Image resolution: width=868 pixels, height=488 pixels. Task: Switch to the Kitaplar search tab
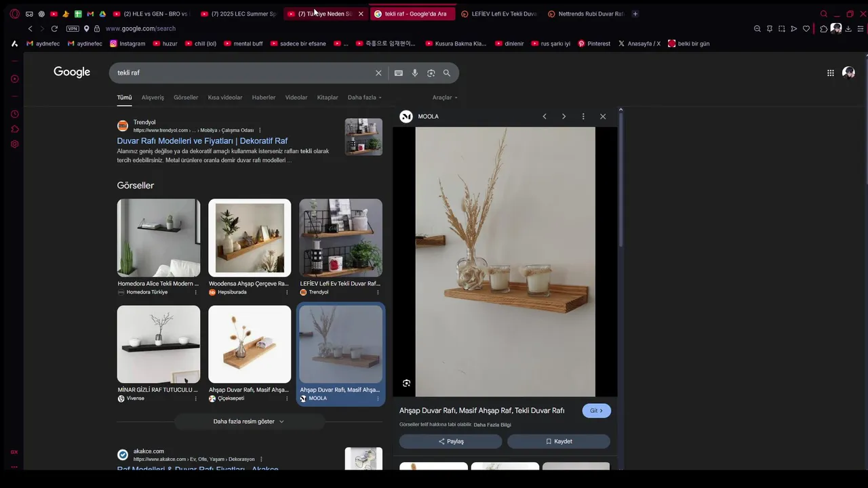(x=328, y=98)
